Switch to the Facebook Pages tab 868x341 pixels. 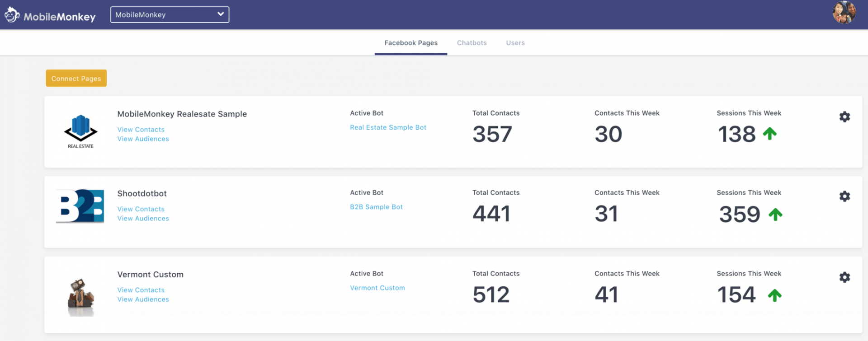tap(411, 43)
